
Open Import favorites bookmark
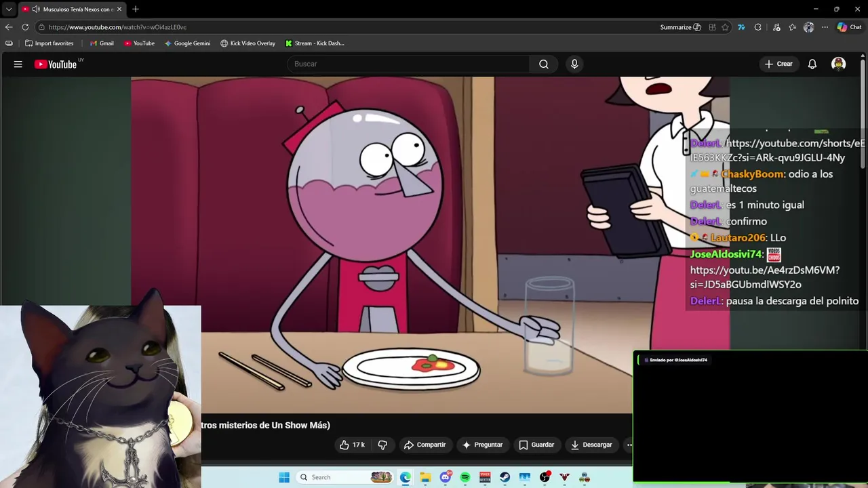click(49, 43)
